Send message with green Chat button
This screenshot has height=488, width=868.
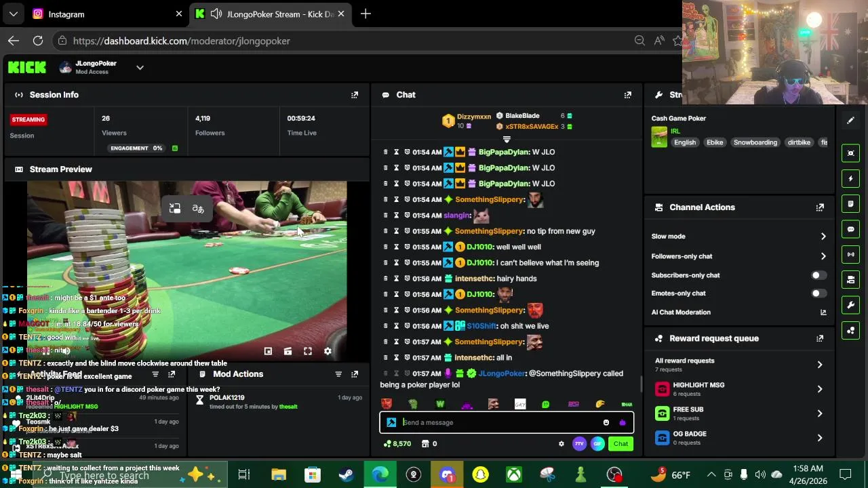coord(621,444)
